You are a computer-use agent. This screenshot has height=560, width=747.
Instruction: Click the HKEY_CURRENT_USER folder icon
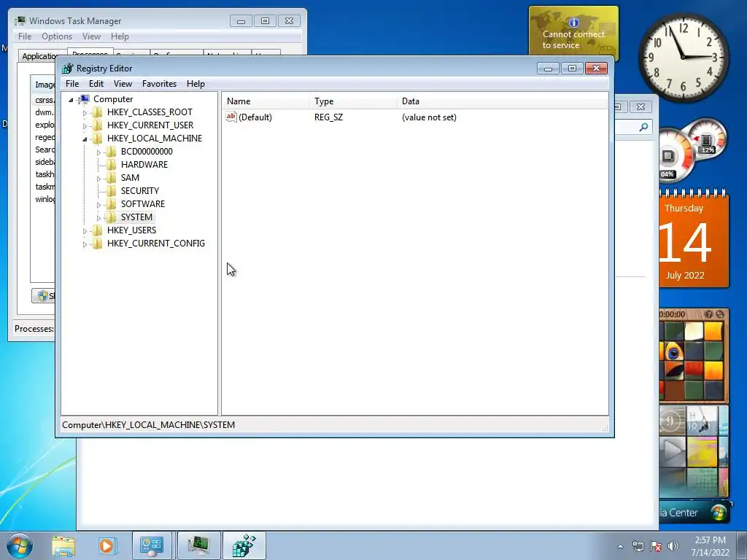(x=97, y=125)
